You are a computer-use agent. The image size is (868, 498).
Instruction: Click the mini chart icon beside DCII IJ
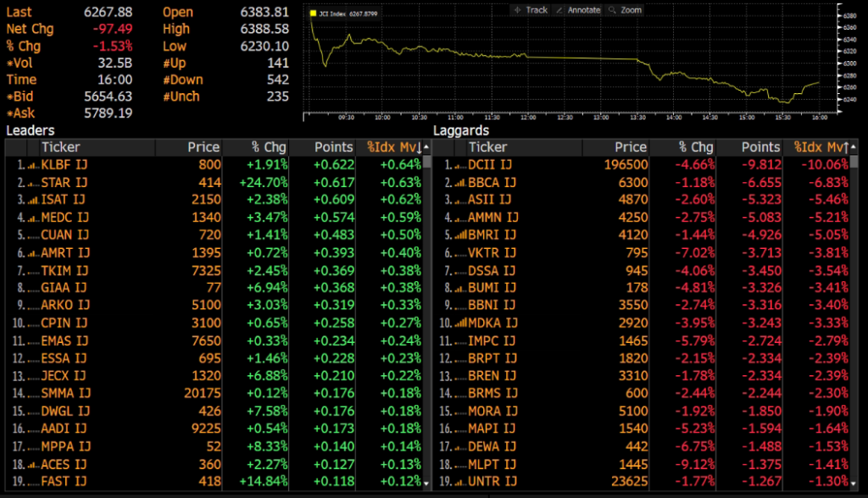[x=460, y=165]
